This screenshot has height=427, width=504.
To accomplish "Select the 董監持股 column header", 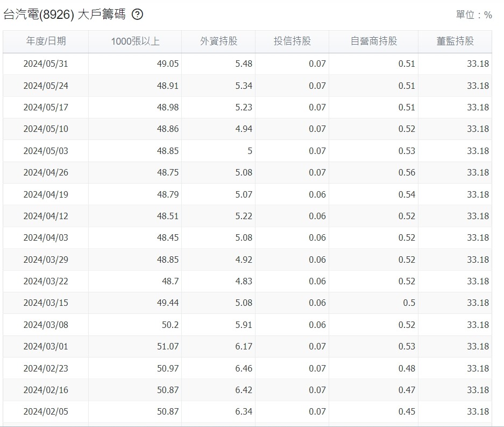I will pos(455,41).
